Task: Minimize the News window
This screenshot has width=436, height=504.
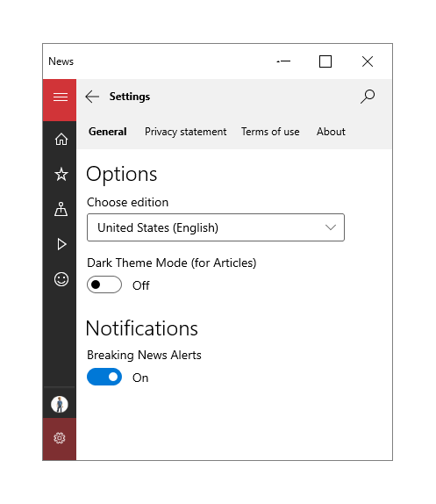Action: (283, 61)
